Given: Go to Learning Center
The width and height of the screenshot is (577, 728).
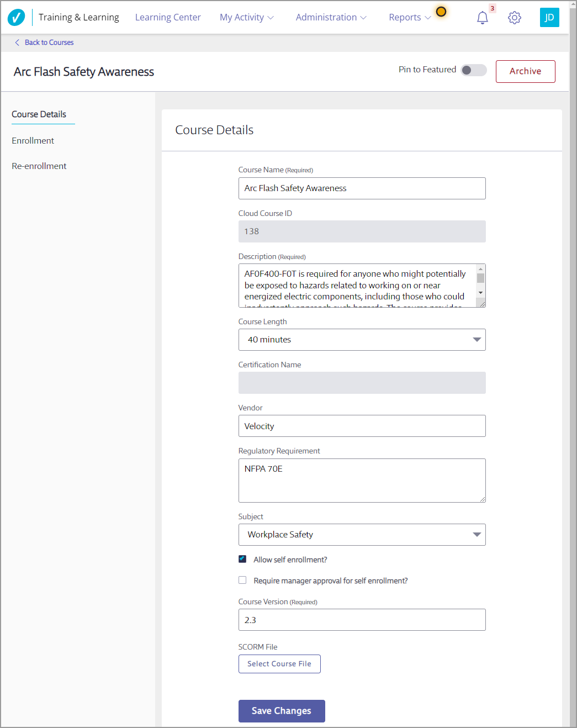Looking at the screenshot, I should coord(168,18).
